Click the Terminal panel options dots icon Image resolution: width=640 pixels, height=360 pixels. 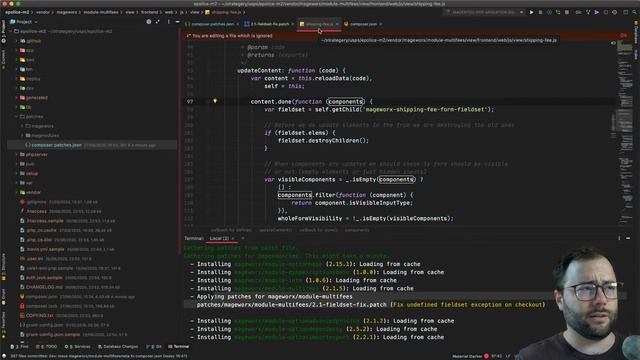(x=619, y=238)
